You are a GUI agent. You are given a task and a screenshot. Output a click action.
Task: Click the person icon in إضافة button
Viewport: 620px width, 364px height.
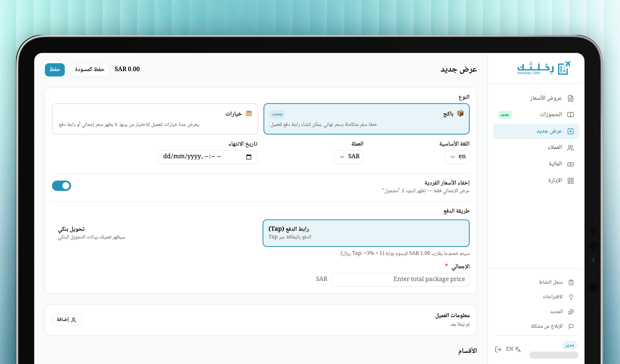[74, 320]
